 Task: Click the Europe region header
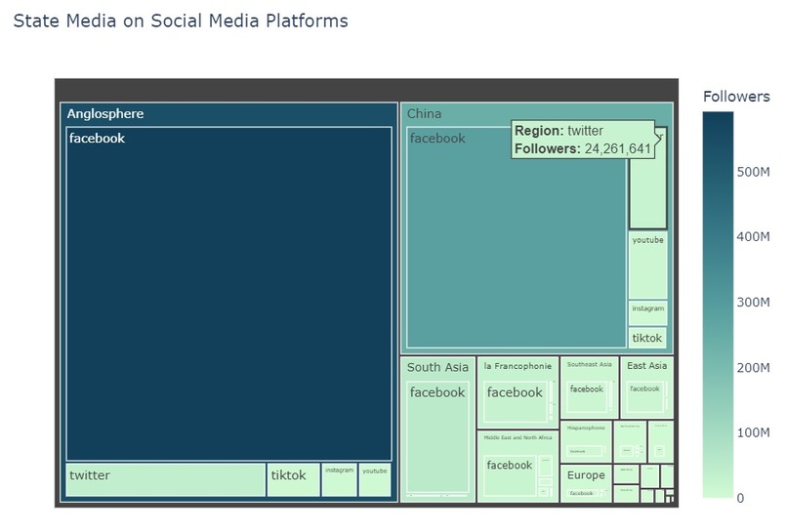586,474
